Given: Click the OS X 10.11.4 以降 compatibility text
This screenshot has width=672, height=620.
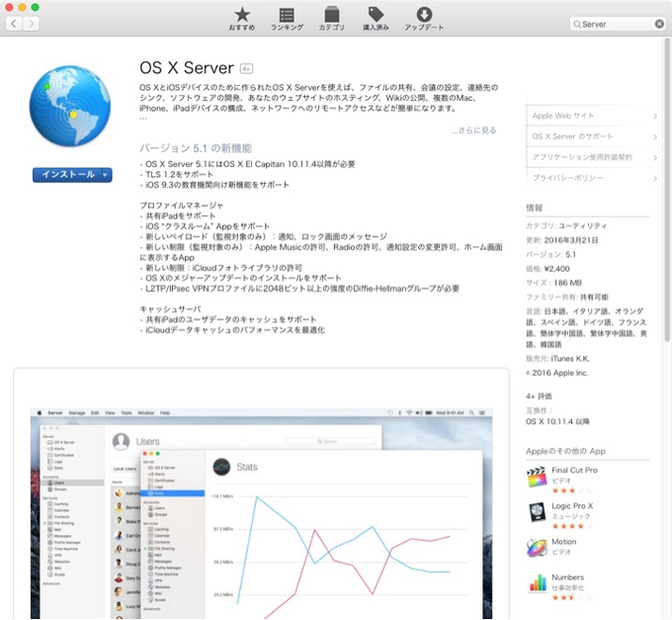Looking at the screenshot, I should [x=557, y=421].
